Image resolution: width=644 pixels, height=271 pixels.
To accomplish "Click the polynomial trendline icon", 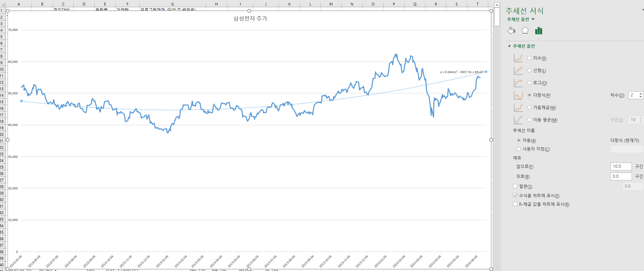I will click(518, 95).
